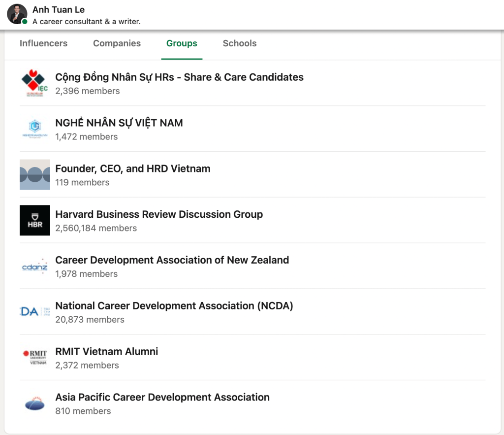
Task: Click the Founder, CEO, and HRD Vietnam logo
Action: (35, 174)
